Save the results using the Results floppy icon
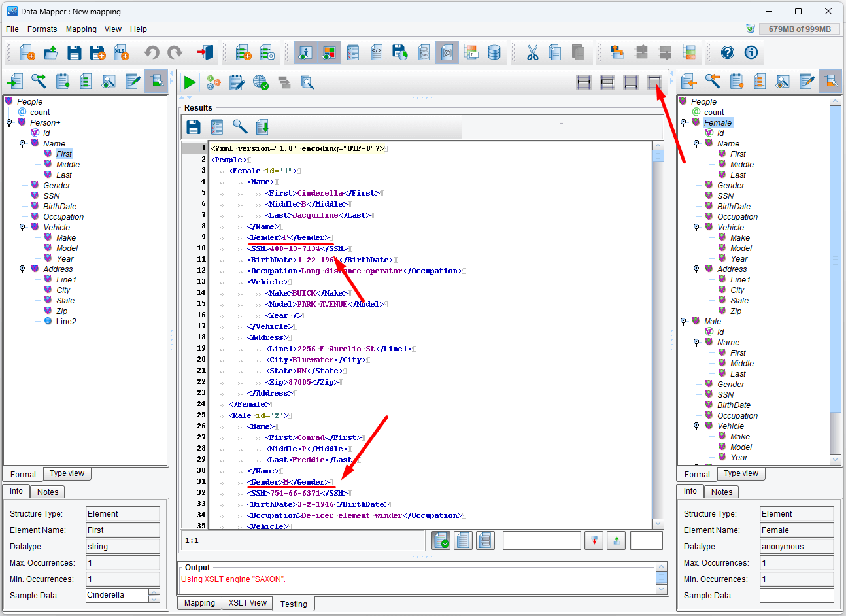 pos(194,127)
